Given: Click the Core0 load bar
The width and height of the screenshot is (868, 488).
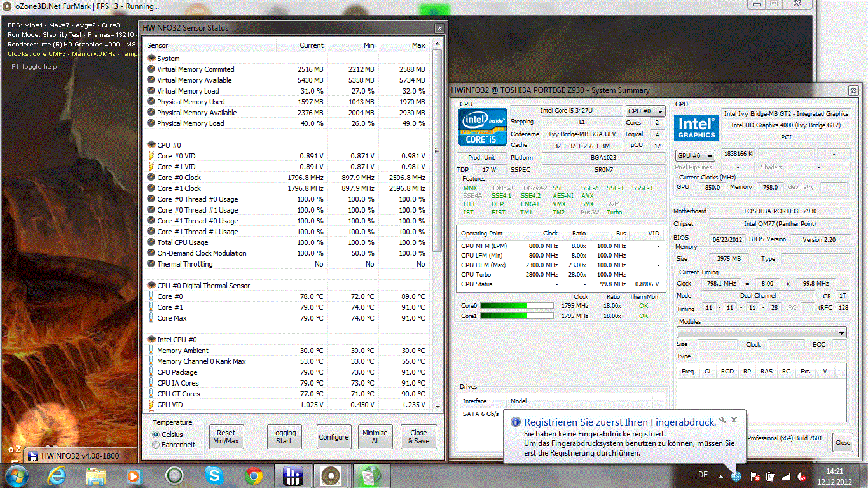Looking at the screenshot, I should coord(516,306).
